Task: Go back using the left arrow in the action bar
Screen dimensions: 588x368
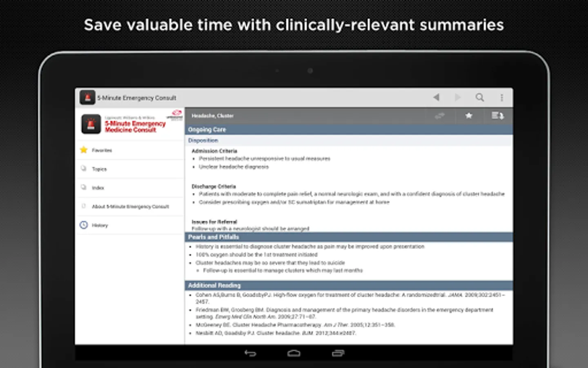Action: (x=436, y=97)
